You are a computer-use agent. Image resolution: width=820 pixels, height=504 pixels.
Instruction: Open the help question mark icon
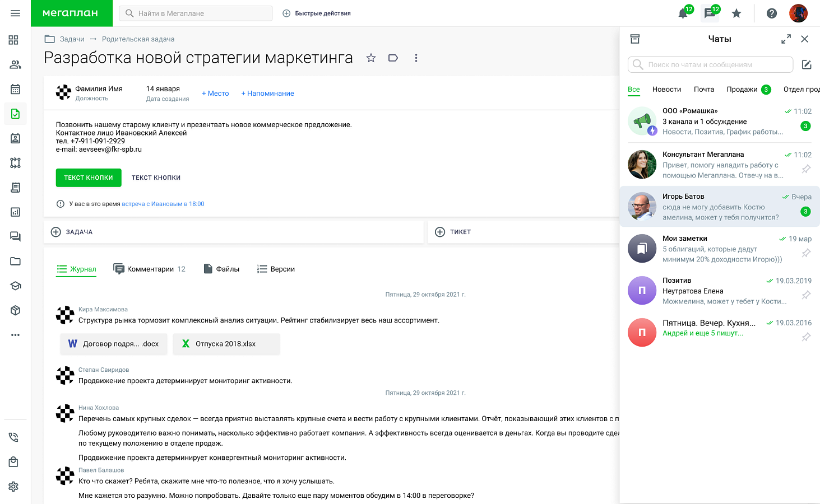click(x=772, y=13)
